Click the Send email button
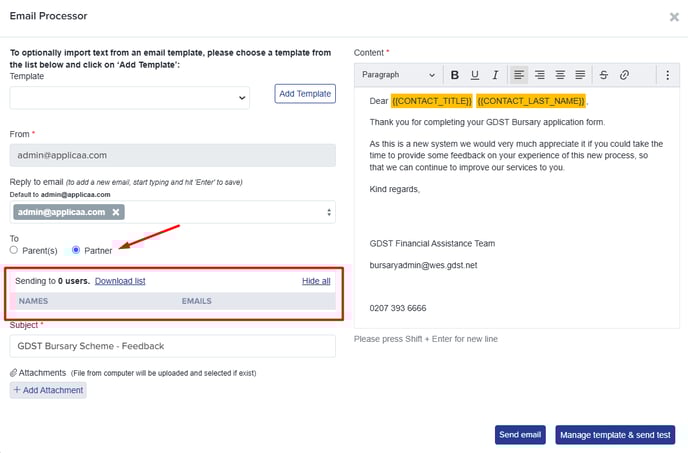 click(520, 435)
